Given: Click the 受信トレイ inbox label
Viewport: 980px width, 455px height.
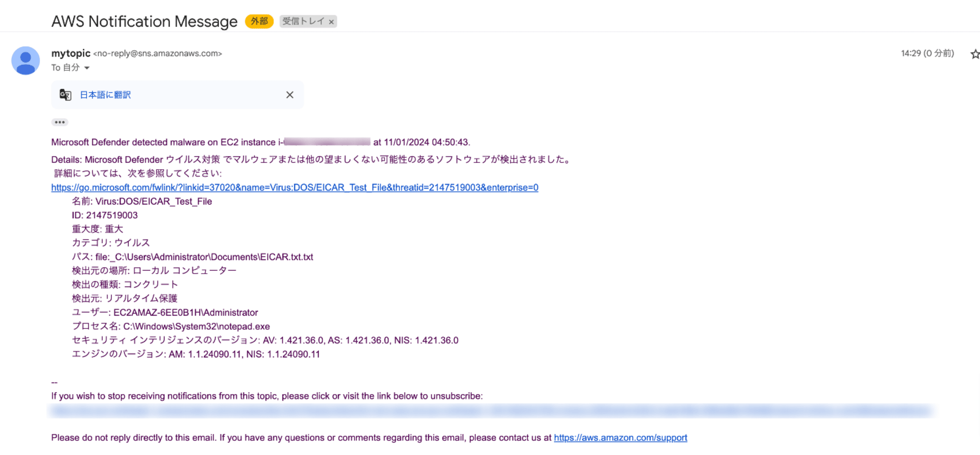Looking at the screenshot, I should [x=303, y=21].
